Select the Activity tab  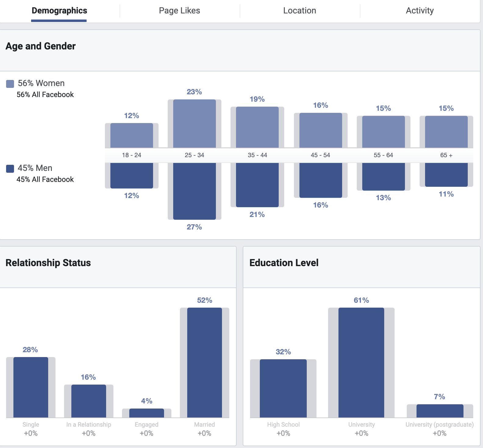click(x=420, y=11)
